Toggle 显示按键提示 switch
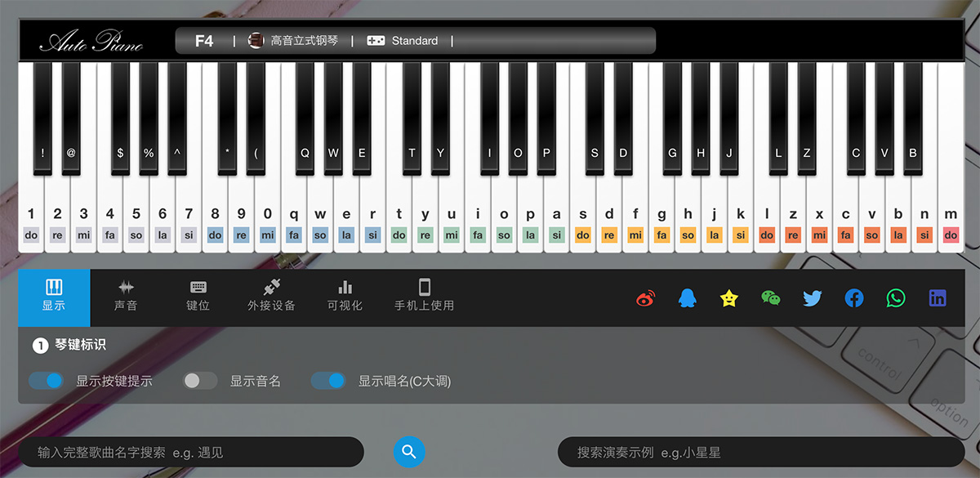This screenshot has width=980, height=478. 46,381
